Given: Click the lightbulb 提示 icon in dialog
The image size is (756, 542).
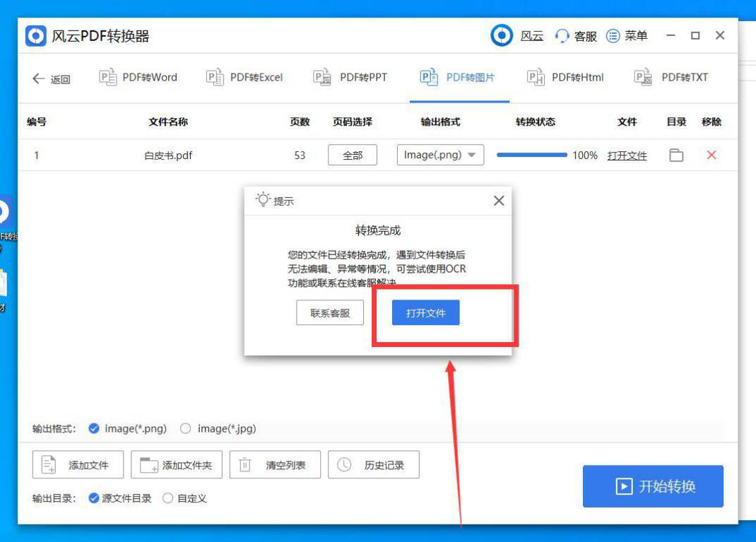Looking at the screenshot, I should pyautogui.click(x=264, y=199).
